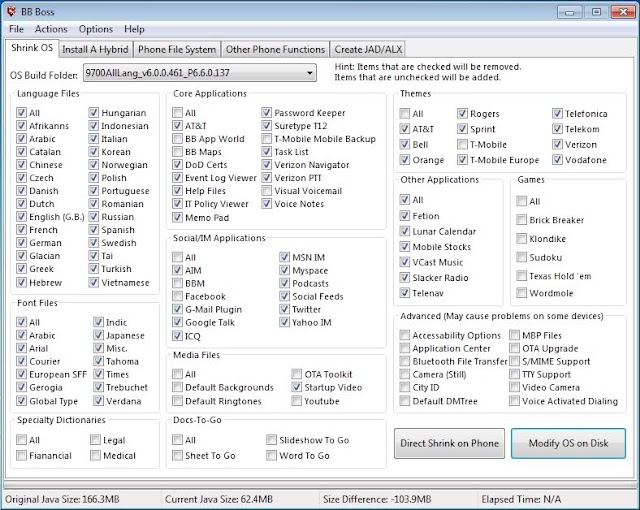Screen dimensions: 640x510
Task: Check the OTA Toolkit checkbox
Action: tap(296, 374)
